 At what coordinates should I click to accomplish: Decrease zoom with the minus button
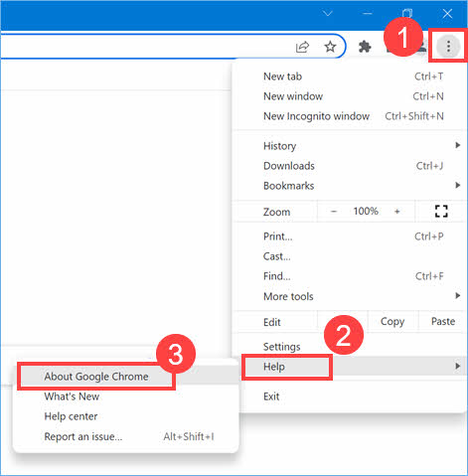pos(334,212)
